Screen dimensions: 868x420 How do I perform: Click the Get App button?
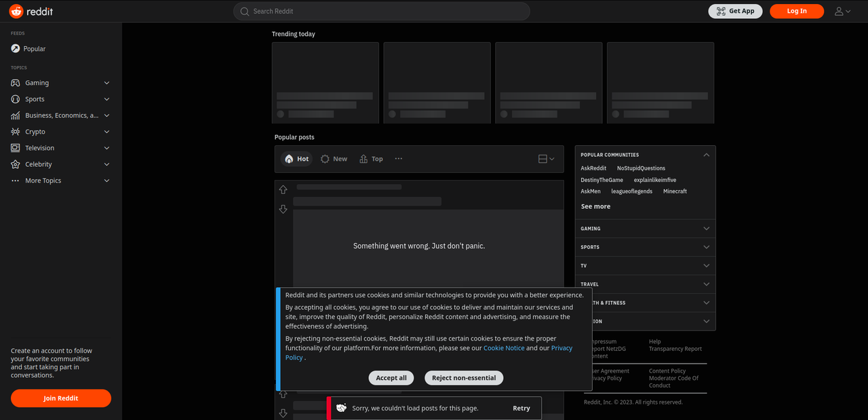(x=735, y=11)
